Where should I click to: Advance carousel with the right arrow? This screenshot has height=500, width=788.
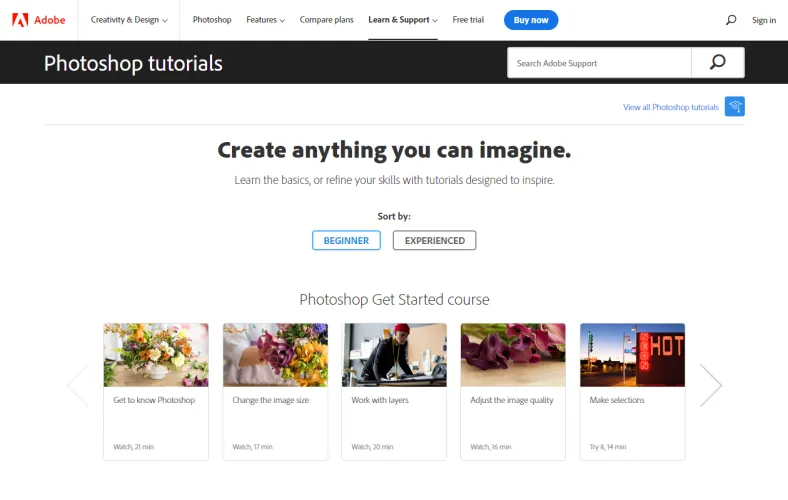click(710, 385)
